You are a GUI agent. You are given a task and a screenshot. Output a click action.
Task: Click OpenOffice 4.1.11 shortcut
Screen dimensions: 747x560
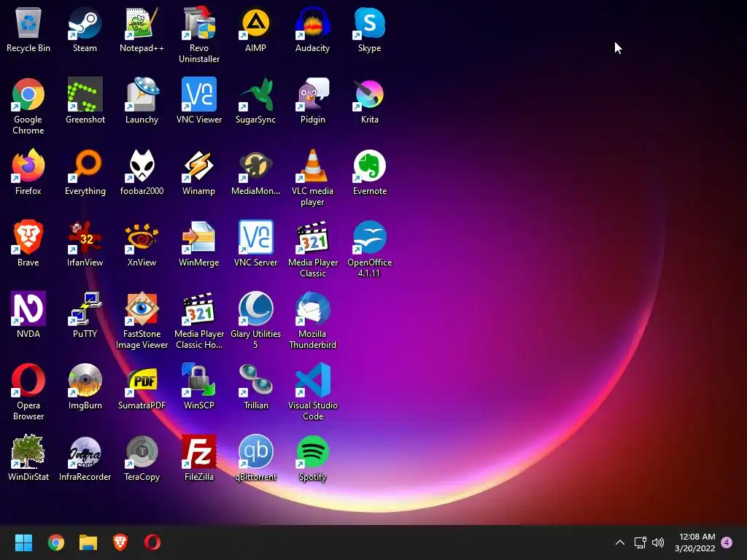(x=369, y=238)
